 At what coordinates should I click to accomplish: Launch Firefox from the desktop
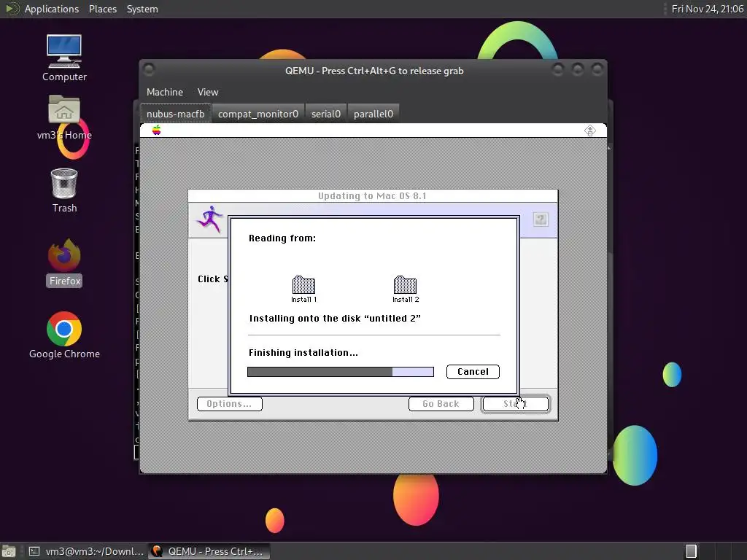[64, 262]
